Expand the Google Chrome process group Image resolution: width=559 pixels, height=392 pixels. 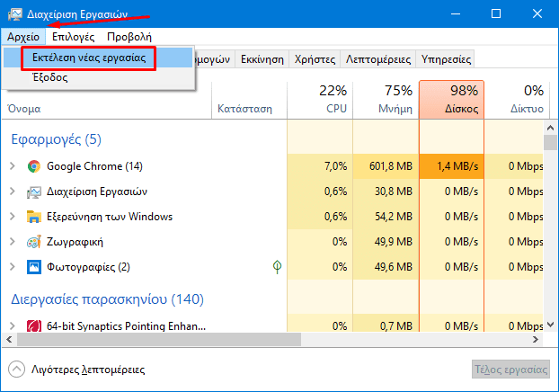(13, 166)
